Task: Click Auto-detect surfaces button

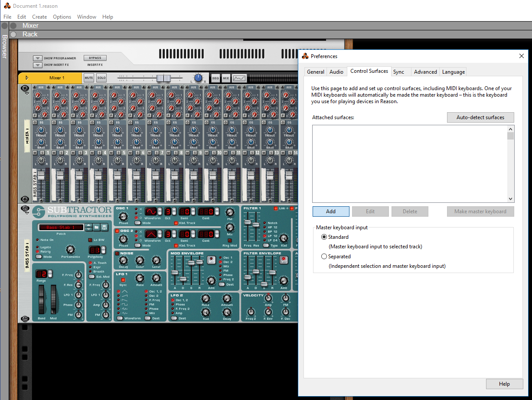Action: [x=480, y=117]
